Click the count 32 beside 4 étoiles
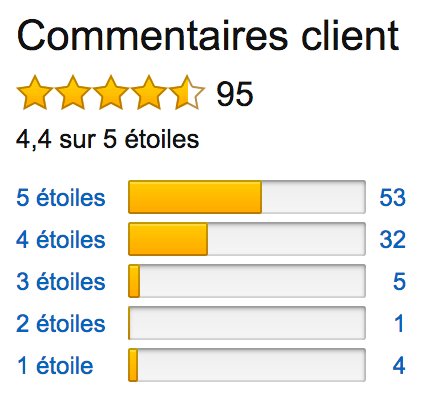Image resolution: width=424 pixels, height=402 pixels. click(393, 239)
